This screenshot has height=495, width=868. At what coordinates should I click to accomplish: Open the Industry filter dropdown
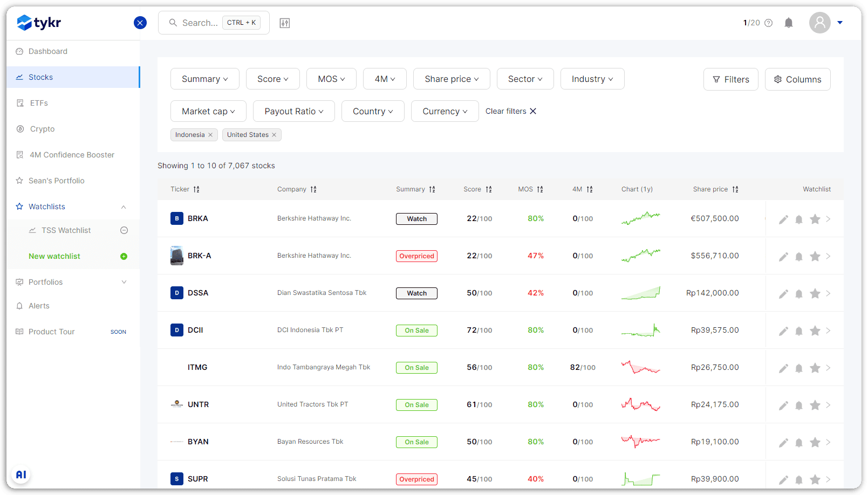pyautogui.click(x=592, y=79)
